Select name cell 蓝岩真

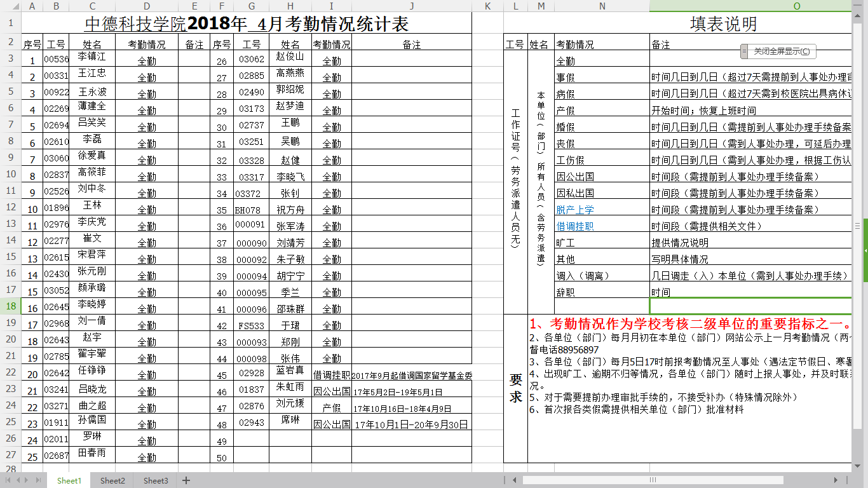point(290,372)
